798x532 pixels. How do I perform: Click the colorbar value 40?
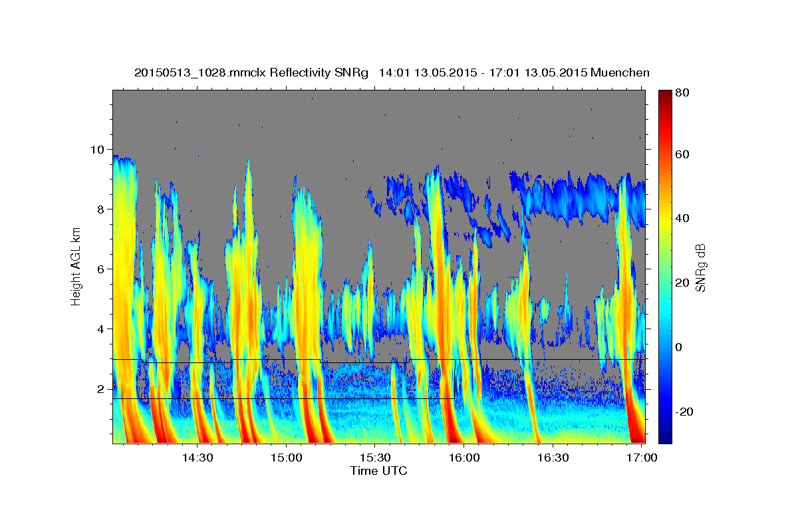682,219
